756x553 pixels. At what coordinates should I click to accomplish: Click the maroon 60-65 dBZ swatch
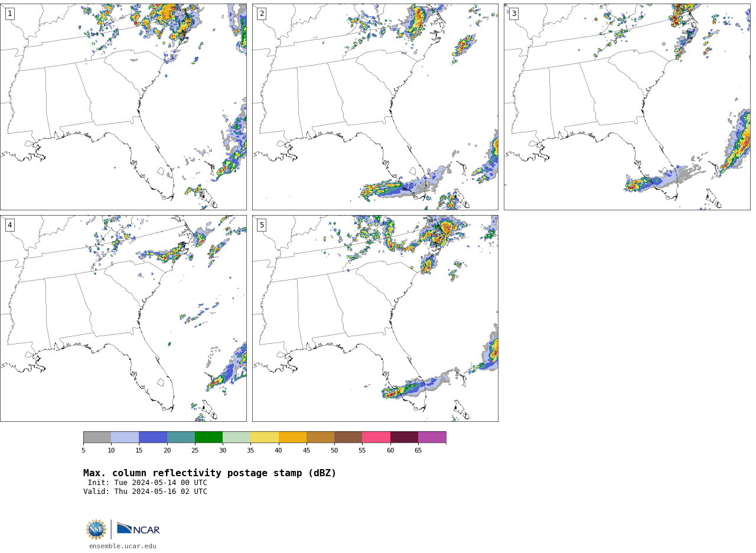[404, 437]
